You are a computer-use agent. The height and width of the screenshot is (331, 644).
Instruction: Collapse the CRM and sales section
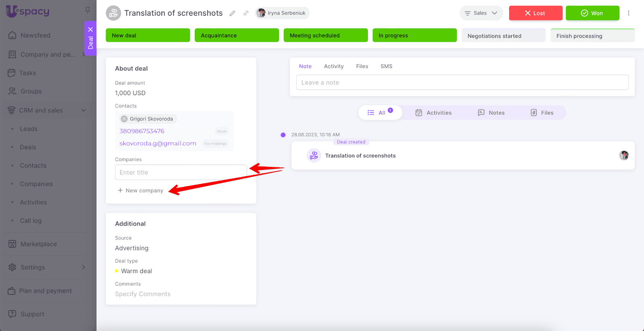(x=83, y=110)
